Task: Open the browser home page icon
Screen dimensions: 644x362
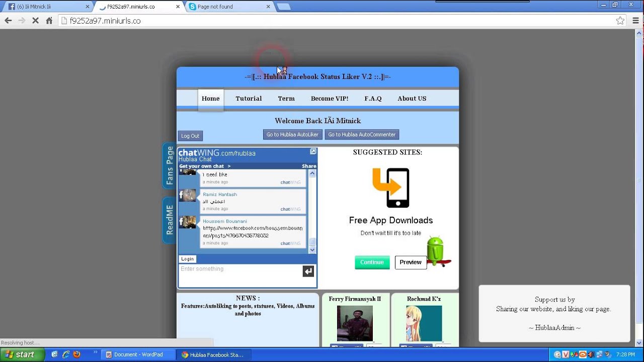Action: point(49,21)
